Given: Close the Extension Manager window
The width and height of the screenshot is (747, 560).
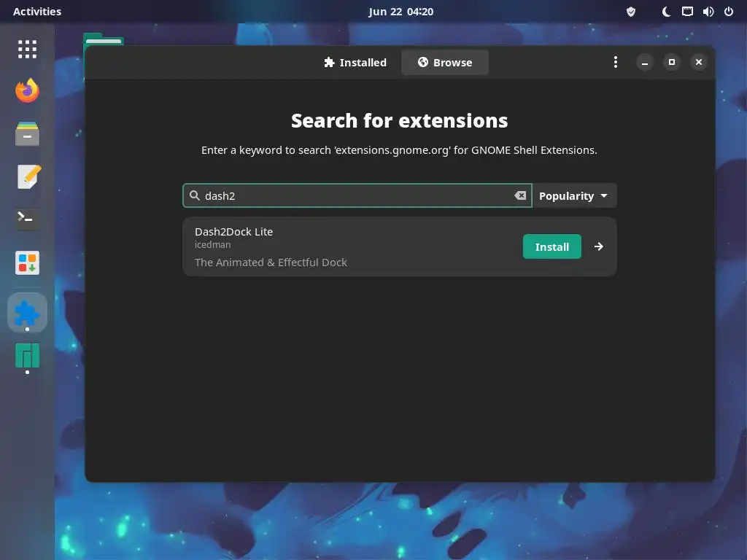Looking at the screenshot, I should pyautogui.click(x=698, y=62).
